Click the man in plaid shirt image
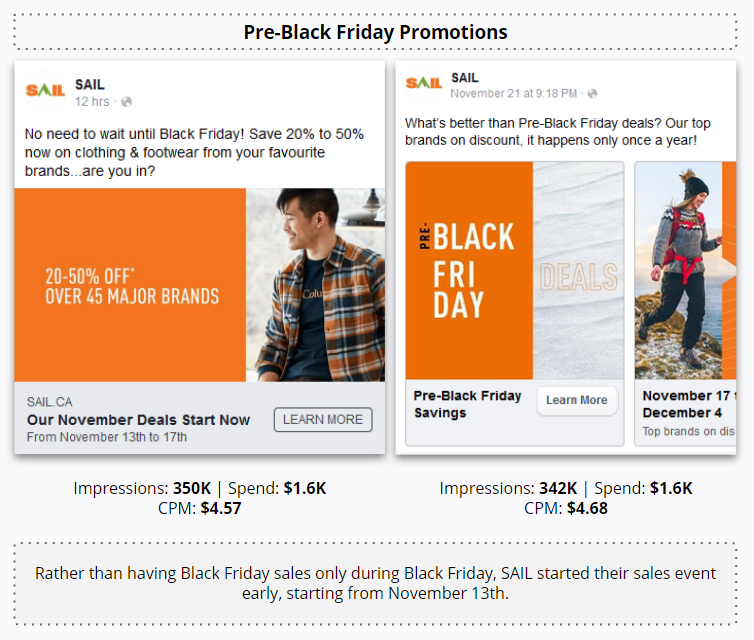This screenshot has width=754, height=640. (315, 285)
